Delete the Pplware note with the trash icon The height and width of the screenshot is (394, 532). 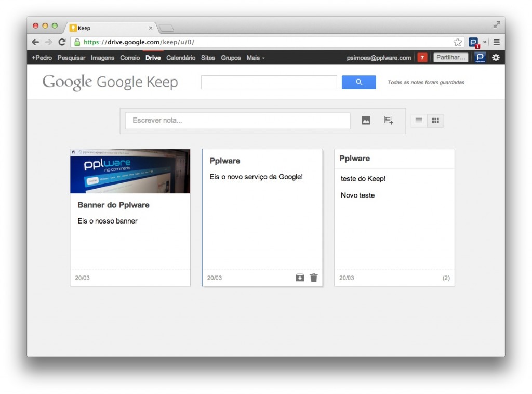314,278
